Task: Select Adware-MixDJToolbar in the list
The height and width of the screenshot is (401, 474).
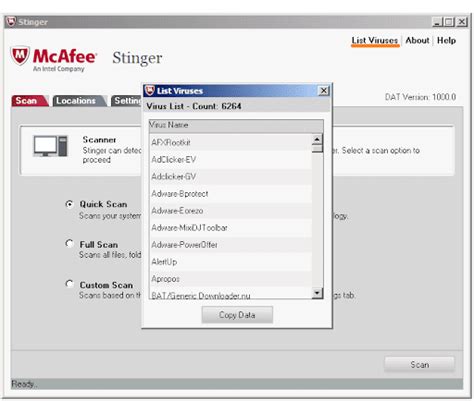Action: pyautogui.click(x=231, y=227)
